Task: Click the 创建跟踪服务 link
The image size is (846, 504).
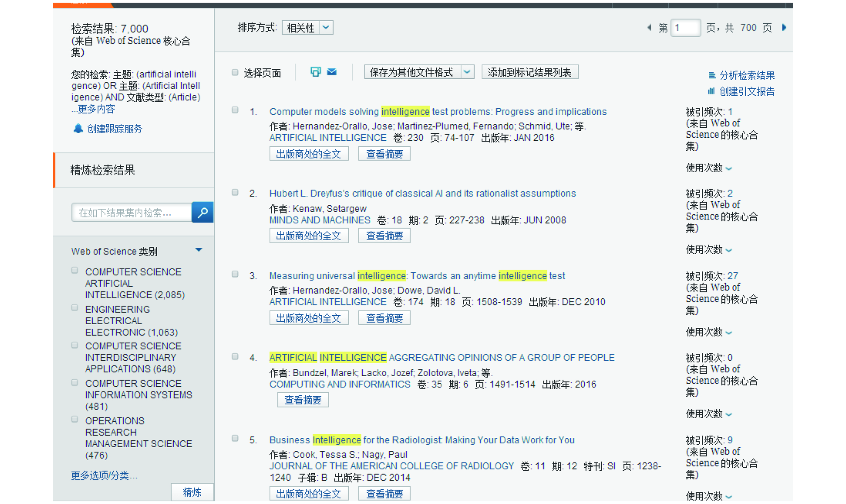Action: pos(115,129)
